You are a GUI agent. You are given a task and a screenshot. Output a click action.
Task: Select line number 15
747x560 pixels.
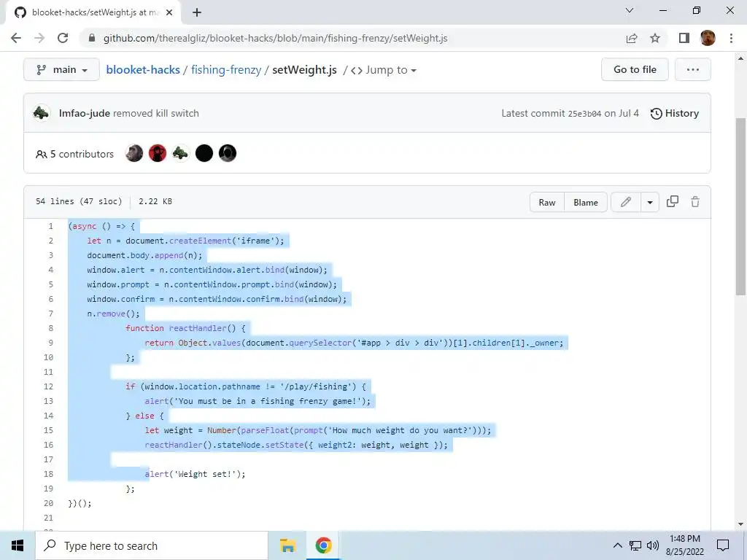click(48, 430)
